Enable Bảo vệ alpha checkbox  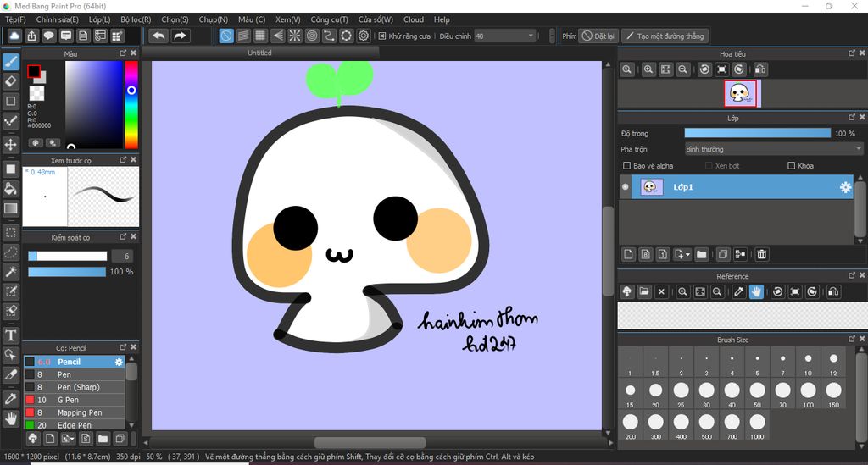click(x=626, y=165)
